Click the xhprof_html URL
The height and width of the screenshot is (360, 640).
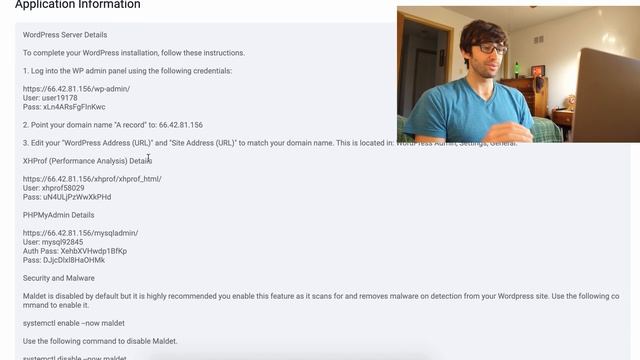[92, 179]
